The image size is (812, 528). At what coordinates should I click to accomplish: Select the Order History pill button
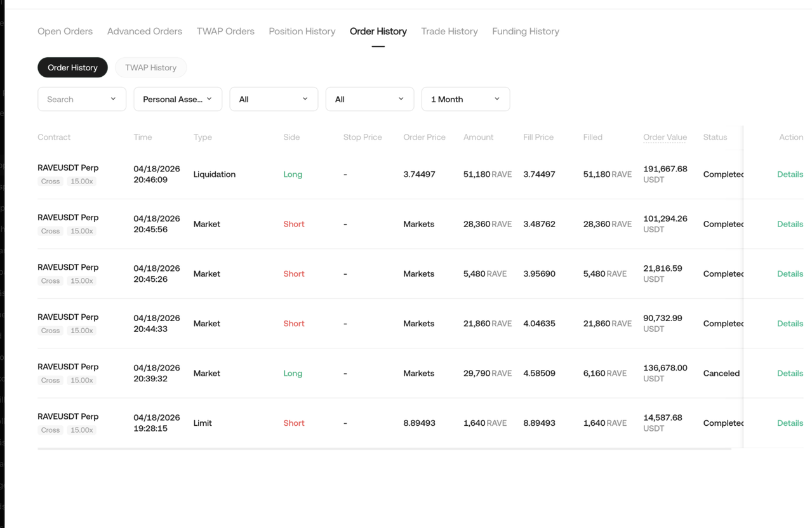72,67
